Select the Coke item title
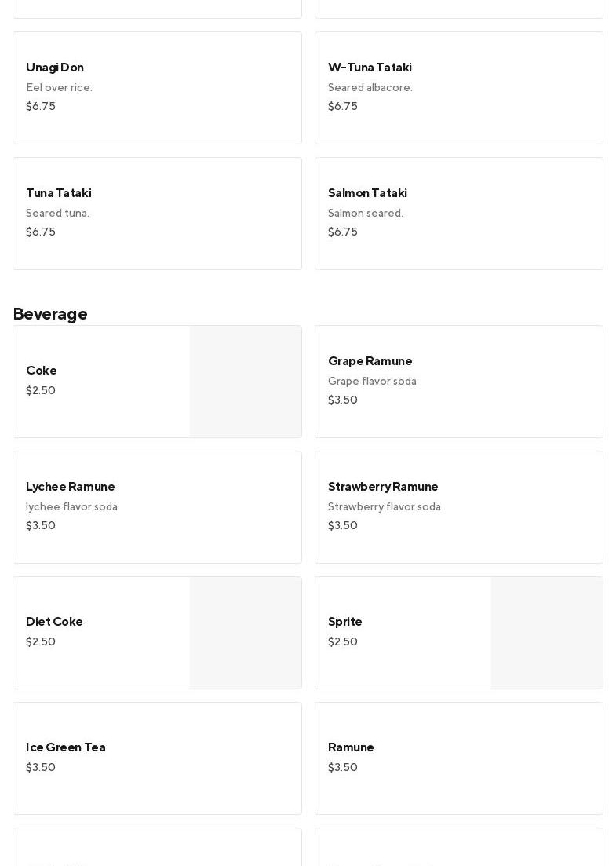This screenshot has width=616, height=866. click(42, 371)
